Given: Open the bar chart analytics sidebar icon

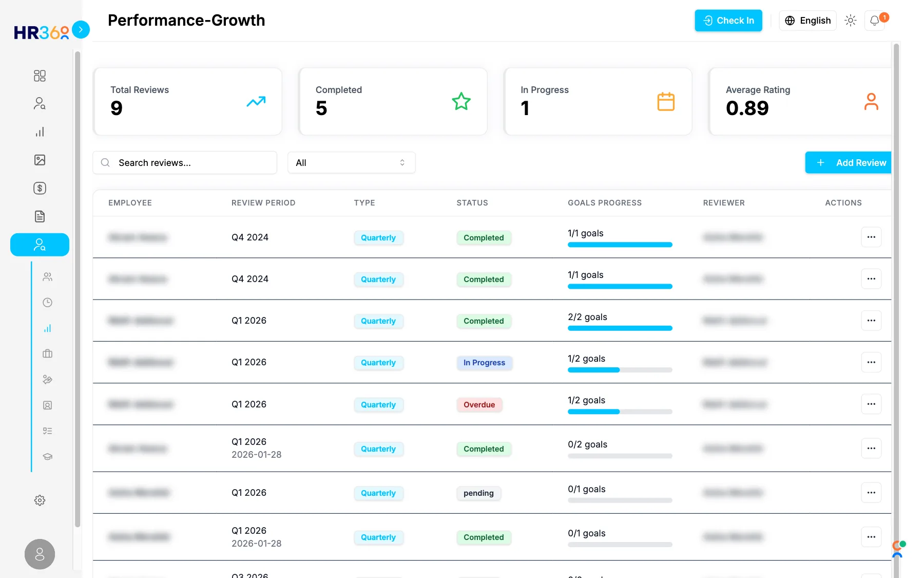Looking at the screenshot, I should [x=40, y=132].
